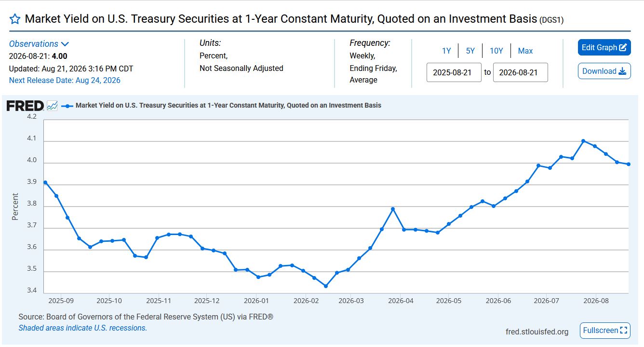Screen dimensions: 644x347
Task: Click the FRED logo on the chart
Action: click(25, 106)
